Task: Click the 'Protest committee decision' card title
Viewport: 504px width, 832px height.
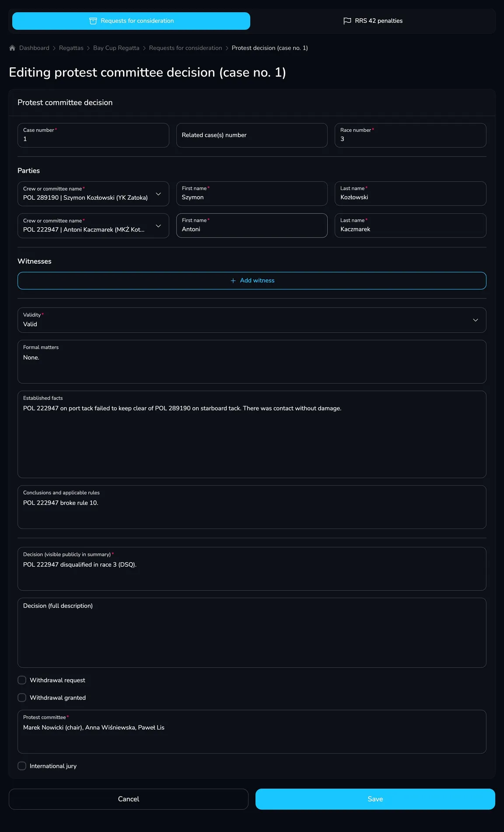Action: (65, 102)
